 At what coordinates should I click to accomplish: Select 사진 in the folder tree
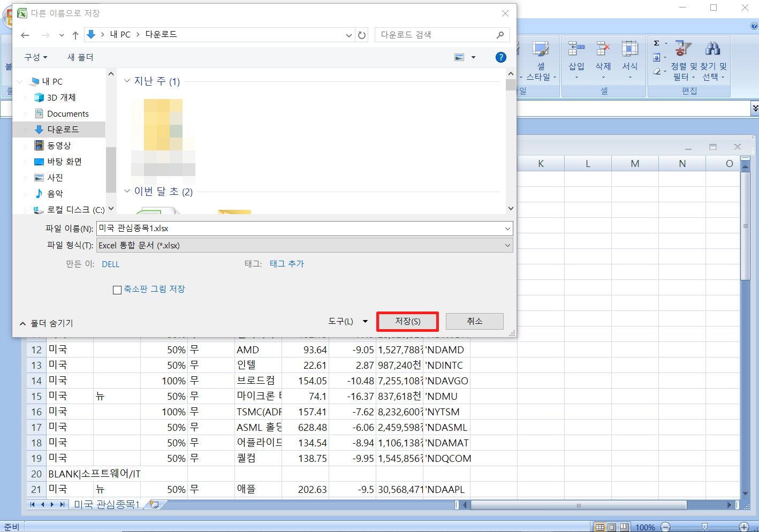(x=55, y=178)
